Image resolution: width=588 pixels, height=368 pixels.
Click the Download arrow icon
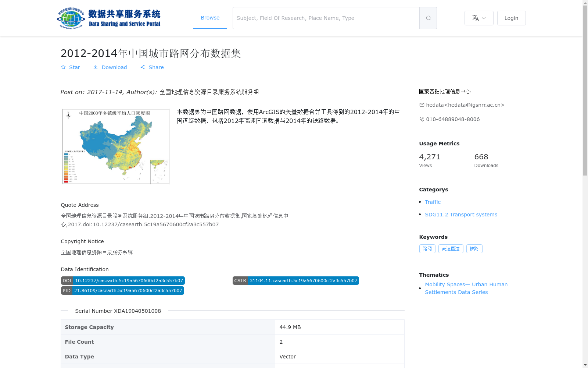[x=96, y=67]
